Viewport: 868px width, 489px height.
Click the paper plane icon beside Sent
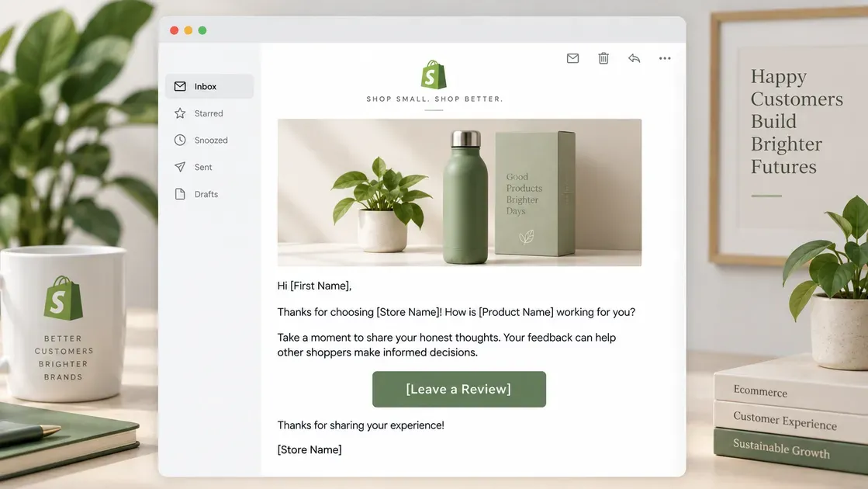coord(180,167)
